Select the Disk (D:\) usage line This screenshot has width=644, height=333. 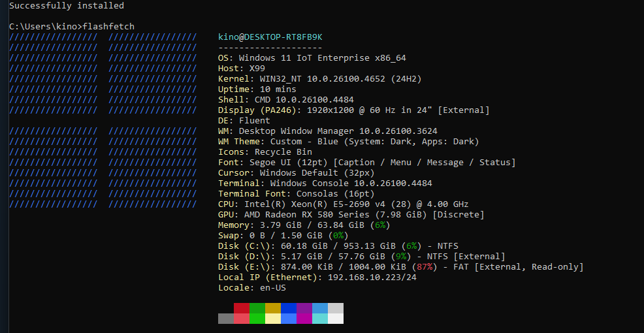coord(361,257)
